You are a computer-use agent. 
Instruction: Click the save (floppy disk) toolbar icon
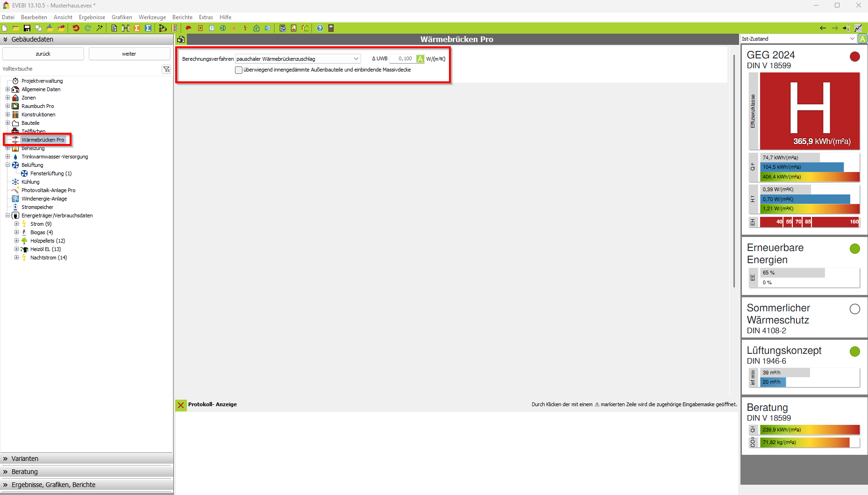(27, 28)
